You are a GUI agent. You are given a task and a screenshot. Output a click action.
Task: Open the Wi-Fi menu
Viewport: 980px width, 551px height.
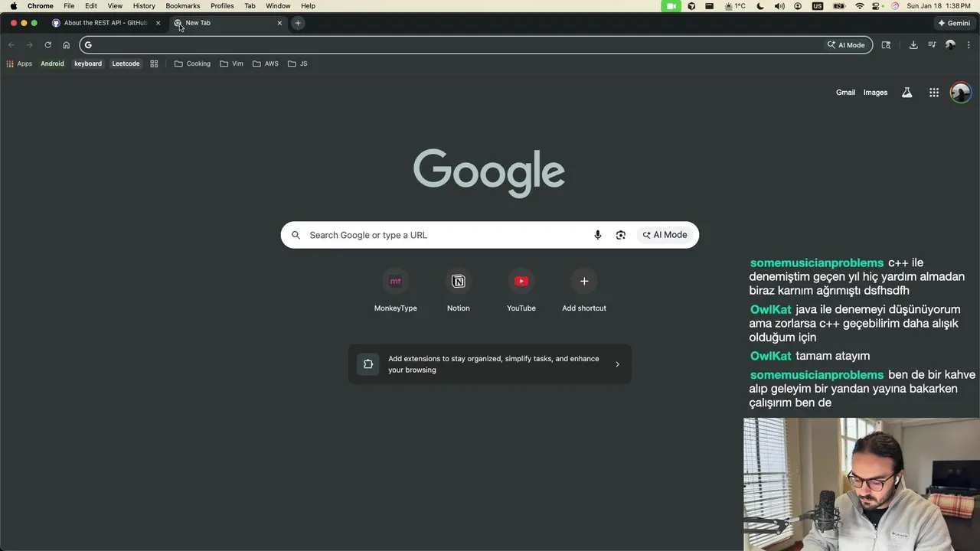pyautogui.click(x=859, y=6)
